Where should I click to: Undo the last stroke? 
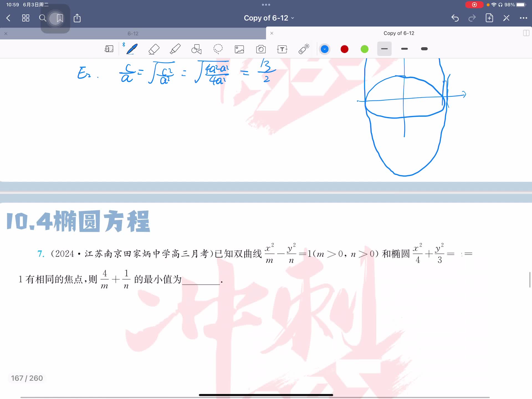click(x=455, y=18)
